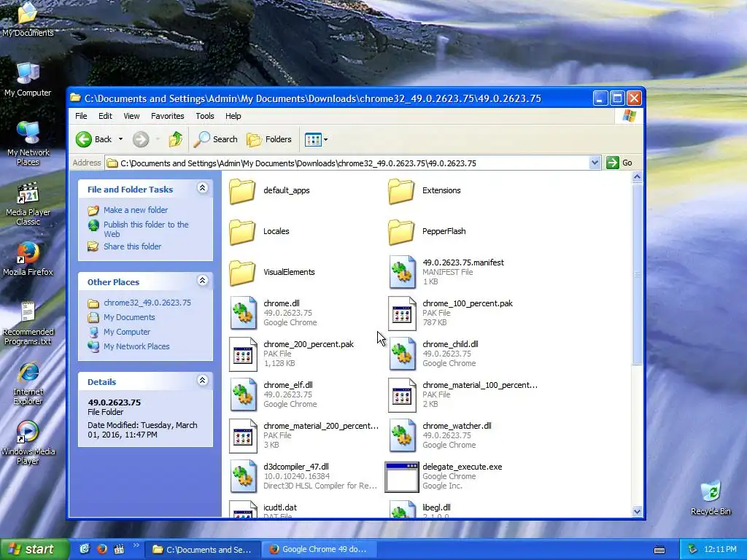Click the Go button beside address bar
Viewport: 747px width, 560px height.
(620, 163)
